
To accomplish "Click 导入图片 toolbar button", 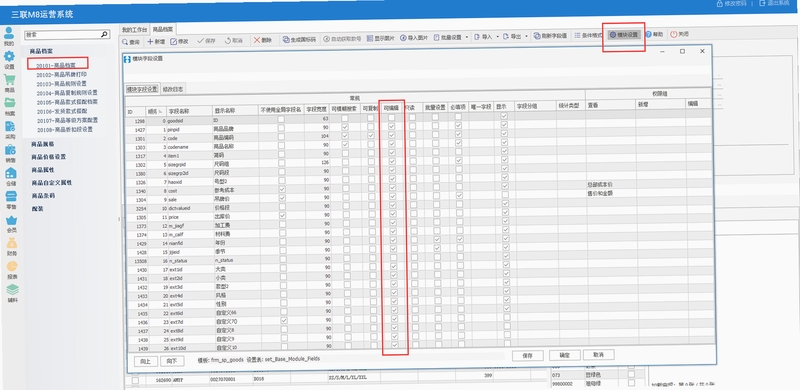I will (x=414, y=38).
